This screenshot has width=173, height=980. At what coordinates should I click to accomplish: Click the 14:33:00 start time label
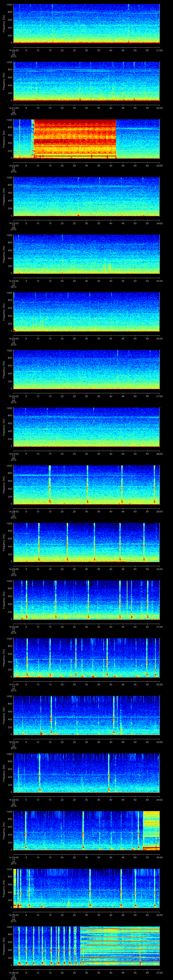tap(13, 800)
